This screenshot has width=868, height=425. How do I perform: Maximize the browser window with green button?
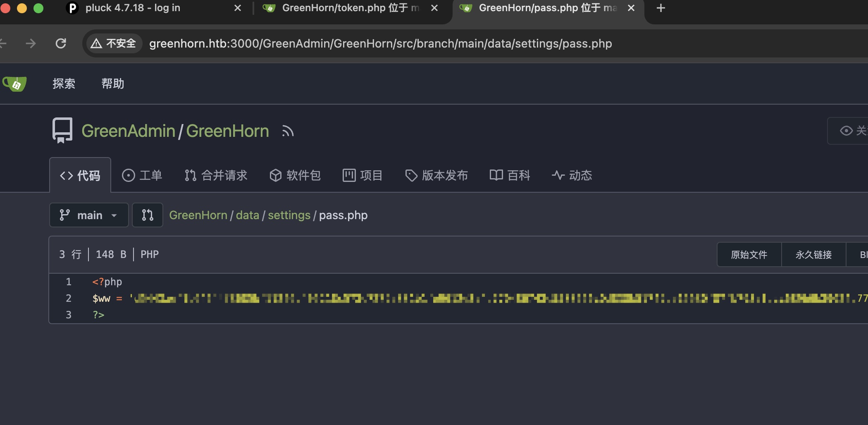coord(38,8)
